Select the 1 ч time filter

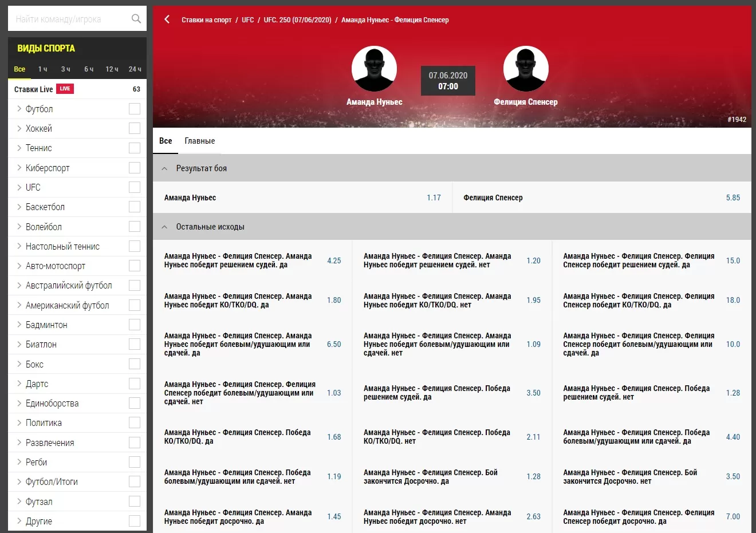tap(43, 69)
